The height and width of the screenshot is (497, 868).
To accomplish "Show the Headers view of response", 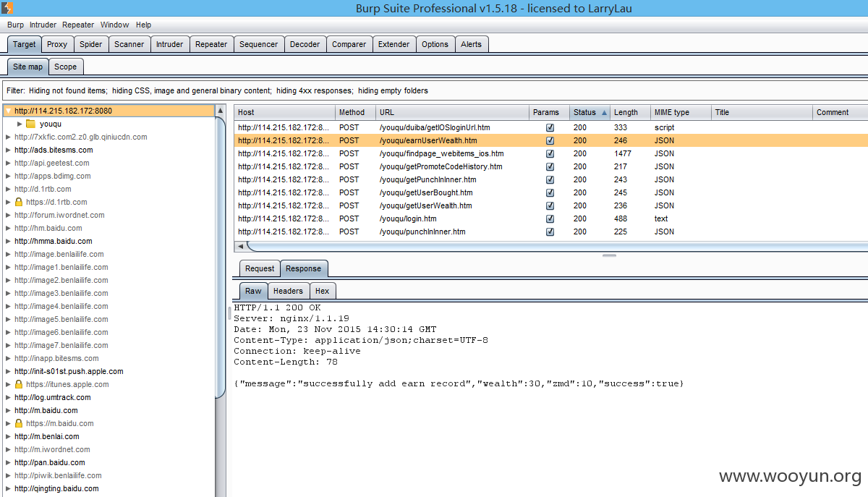I will (x=288, y=291).
